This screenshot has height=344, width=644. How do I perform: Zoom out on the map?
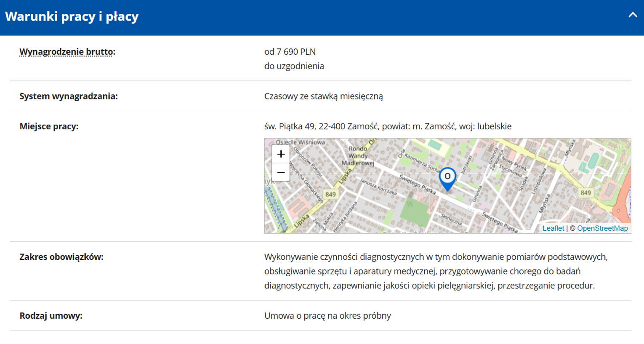click(x=281, y=173)
